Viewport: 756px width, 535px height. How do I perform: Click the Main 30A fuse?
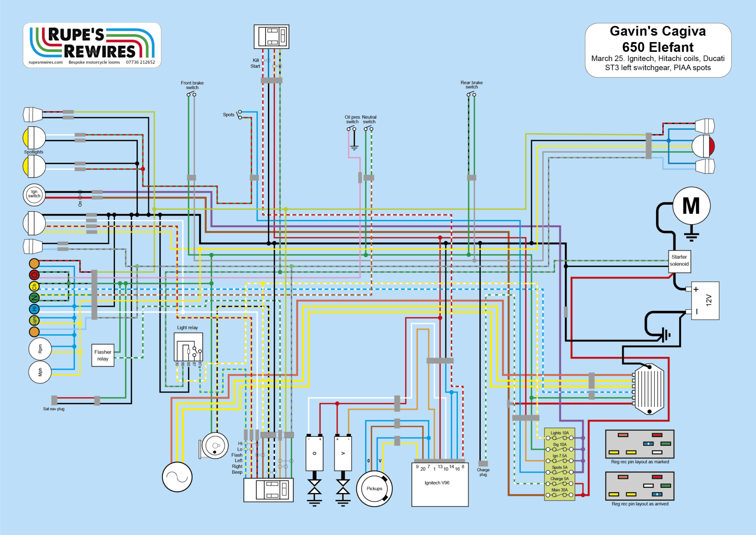[x=559, y=494]
